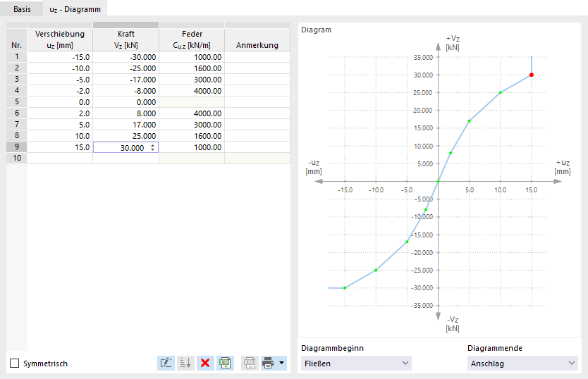Select the row 1 header
Viewport: 588px width, 379px height.
click(x=16, y=56)
